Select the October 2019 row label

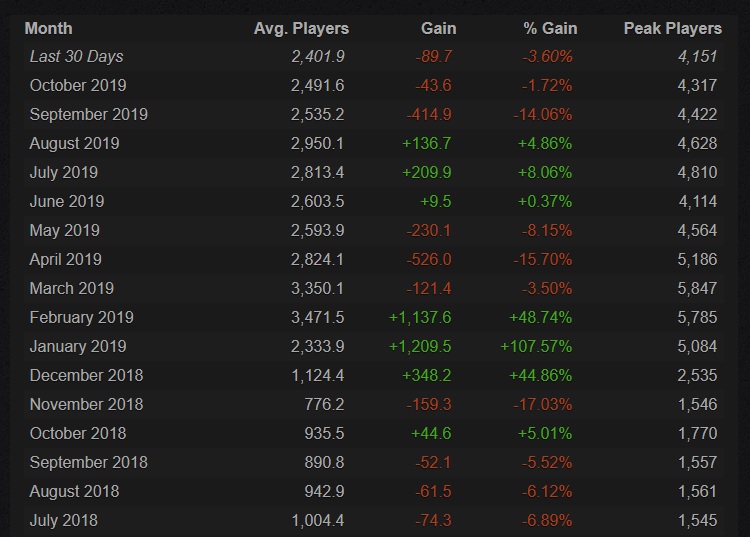pos(78,85)
